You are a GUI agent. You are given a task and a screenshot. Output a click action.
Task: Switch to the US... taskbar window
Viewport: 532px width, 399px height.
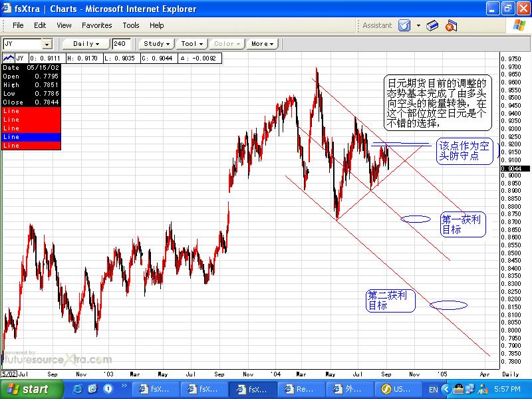(398, 389)
